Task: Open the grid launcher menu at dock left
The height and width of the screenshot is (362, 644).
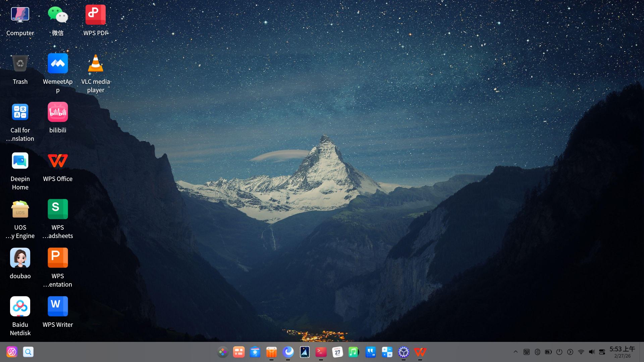Action: (x=223, y=352)
